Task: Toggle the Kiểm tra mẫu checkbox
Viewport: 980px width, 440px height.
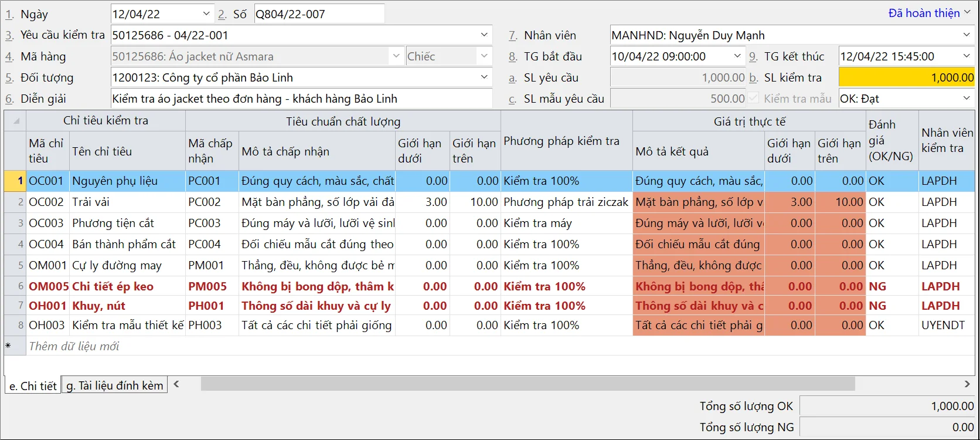Action: click(x=754, y=99)
